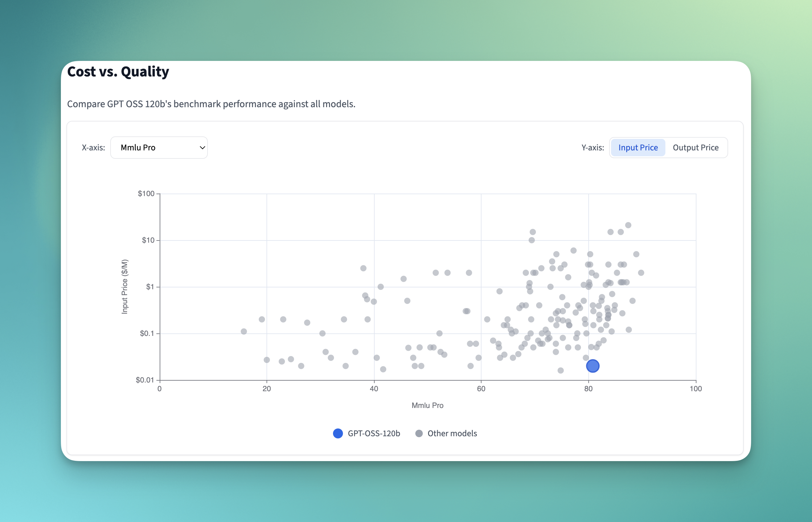The image size is (812, 522).
Task: Click the Mmlu Pro x-axis title label
Action: 427,405
